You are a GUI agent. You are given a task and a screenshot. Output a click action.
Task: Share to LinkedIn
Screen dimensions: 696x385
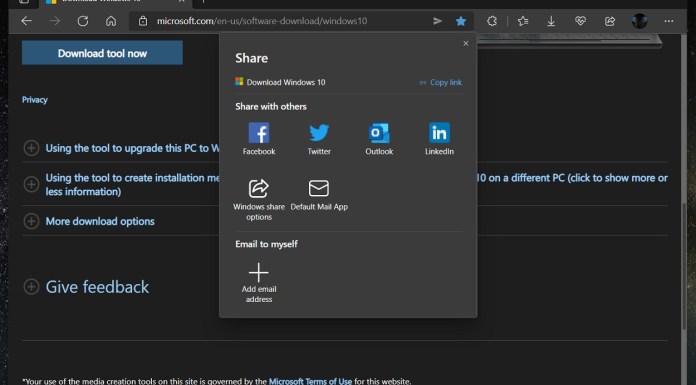coord(439,139)
